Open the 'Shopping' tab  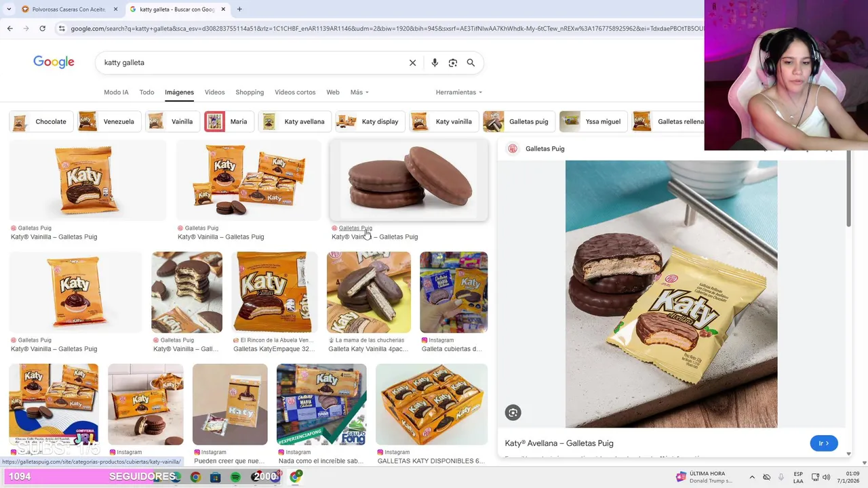point(250,92)
